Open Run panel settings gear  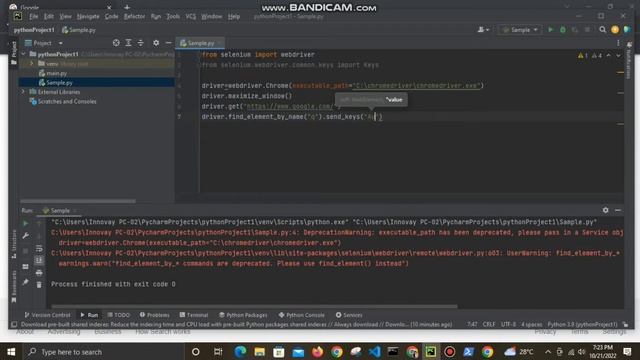(x=605, y=210)
